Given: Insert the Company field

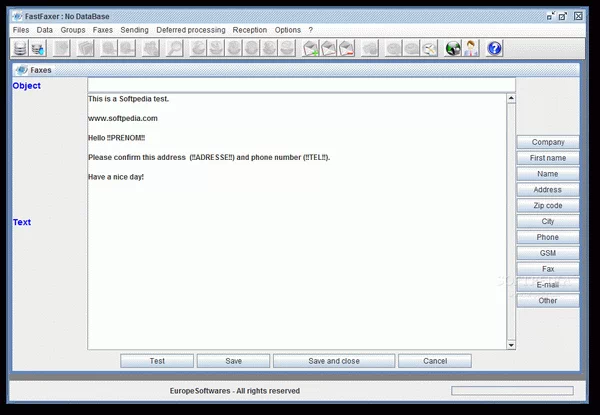Looking at the screenshot, I should click(x=548, y=142).
